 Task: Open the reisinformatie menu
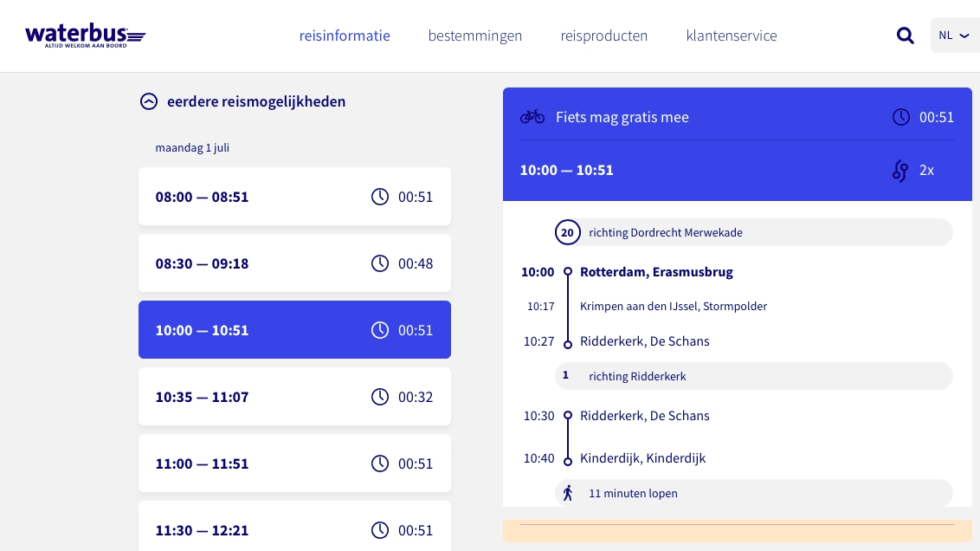[345, 36]
